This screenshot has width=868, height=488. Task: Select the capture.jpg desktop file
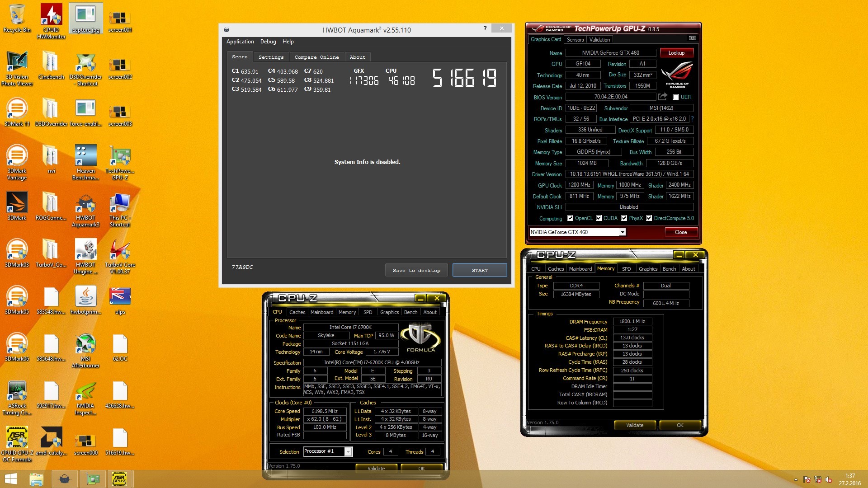pos(85,18)
